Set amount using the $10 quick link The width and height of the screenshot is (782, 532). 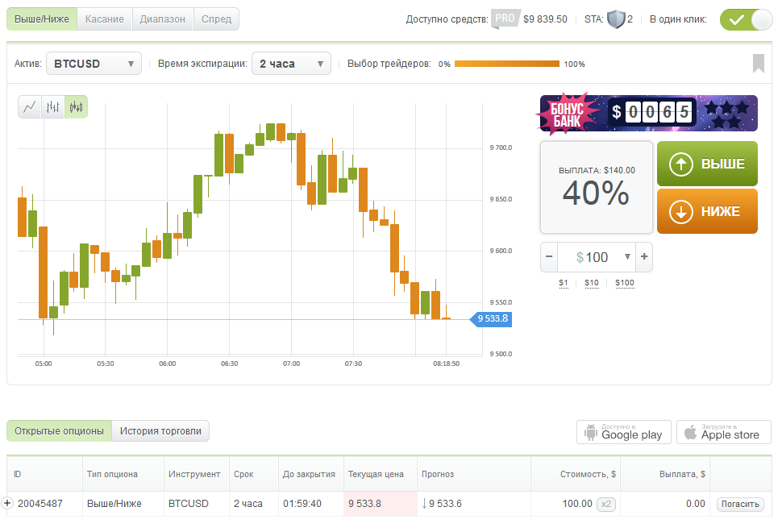pos(592,283)
